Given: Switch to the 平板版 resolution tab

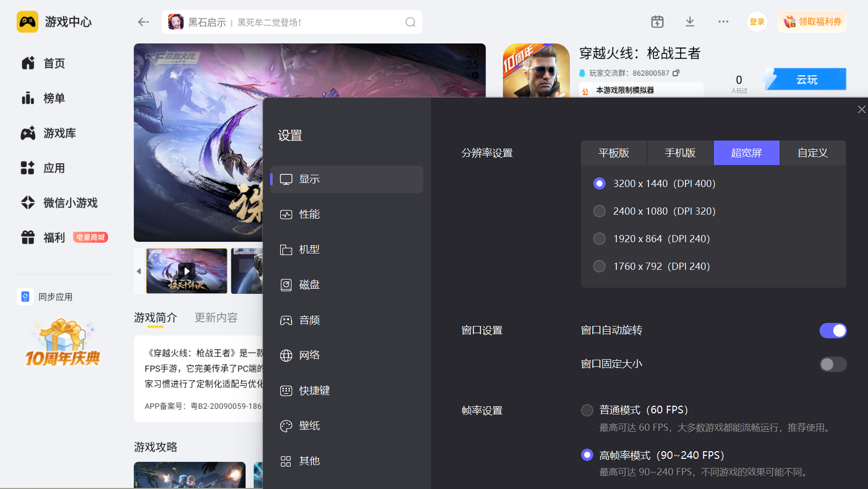Looking at the screenshot, I should pyautogui.click(x=614, y=153).
